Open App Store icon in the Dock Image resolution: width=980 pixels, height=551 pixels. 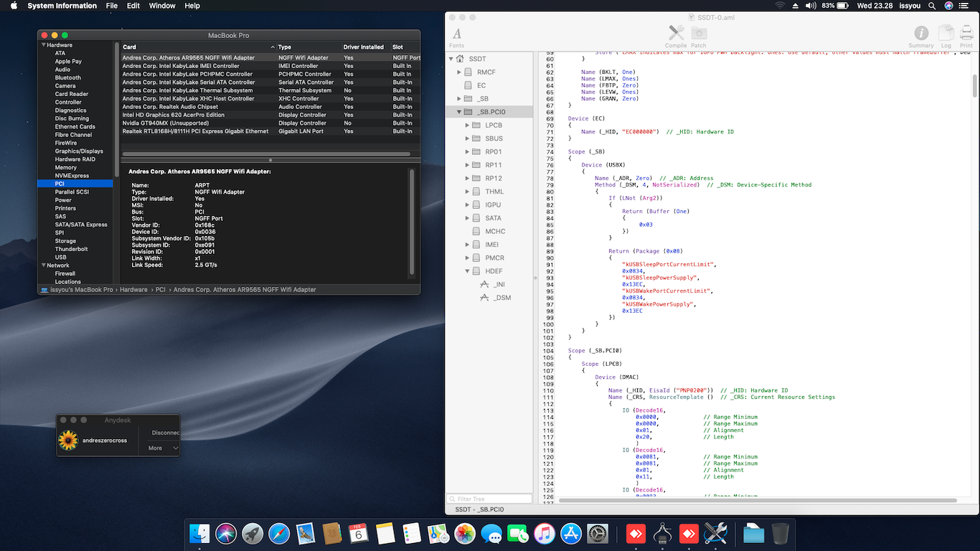point(571,533)
